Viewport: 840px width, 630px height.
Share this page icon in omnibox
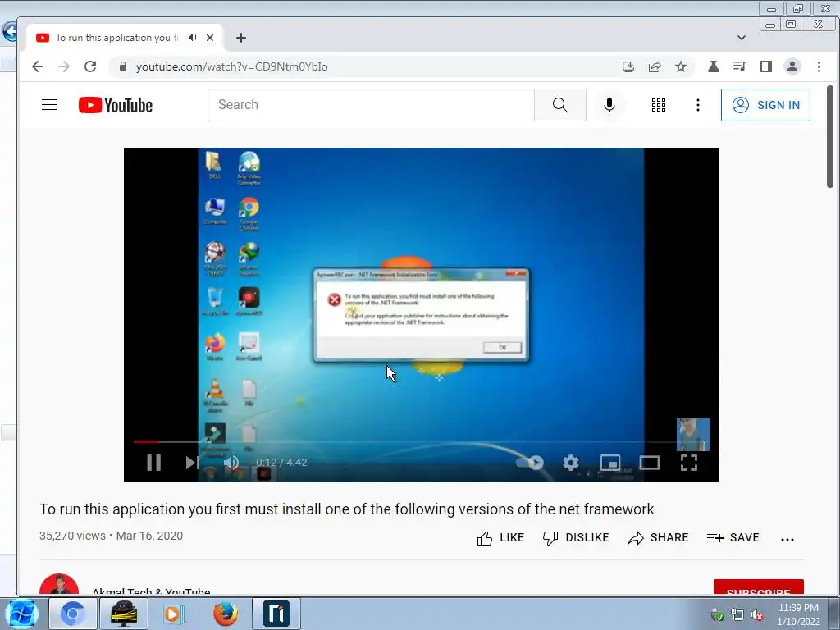coord(654,66)
